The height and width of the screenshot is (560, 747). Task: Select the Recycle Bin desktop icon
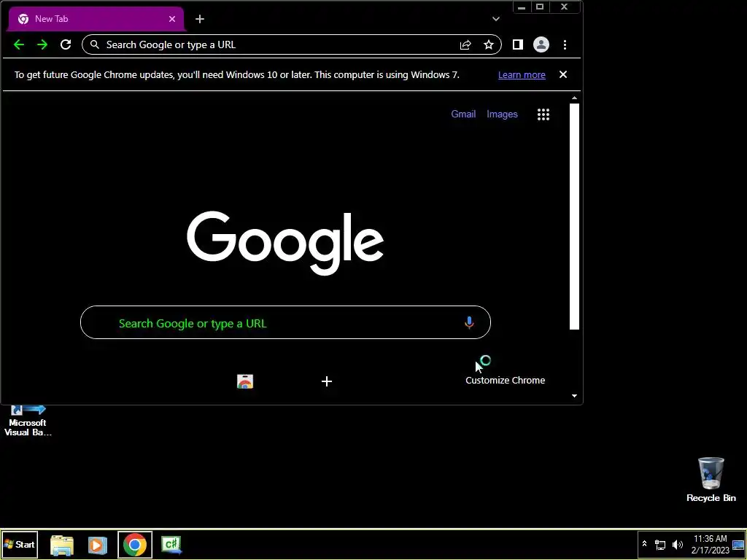point(711,480)
